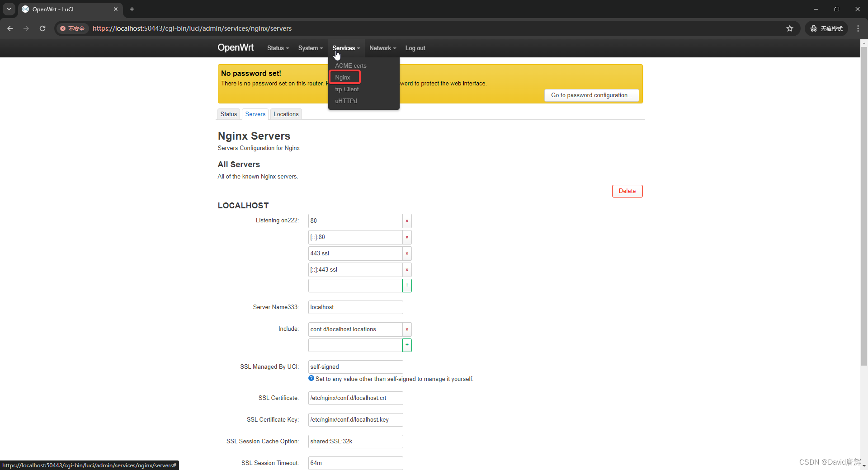Click the help icon under SSL Managed By UCI

pyautogui.click(x=311, y=379)
